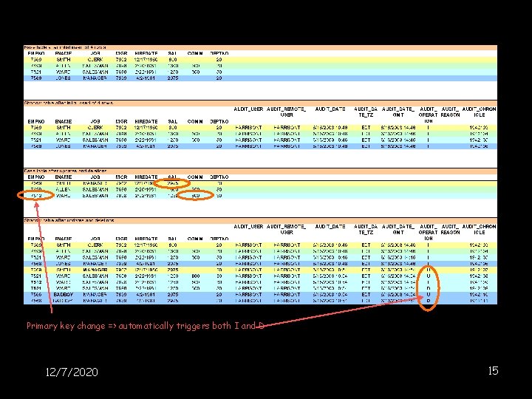Image resolution: width=532 pixels, height=399 pixels.
Task: Click JONES cell in the topmost base table
Action: pyautogui.click(x=63, y=78)
